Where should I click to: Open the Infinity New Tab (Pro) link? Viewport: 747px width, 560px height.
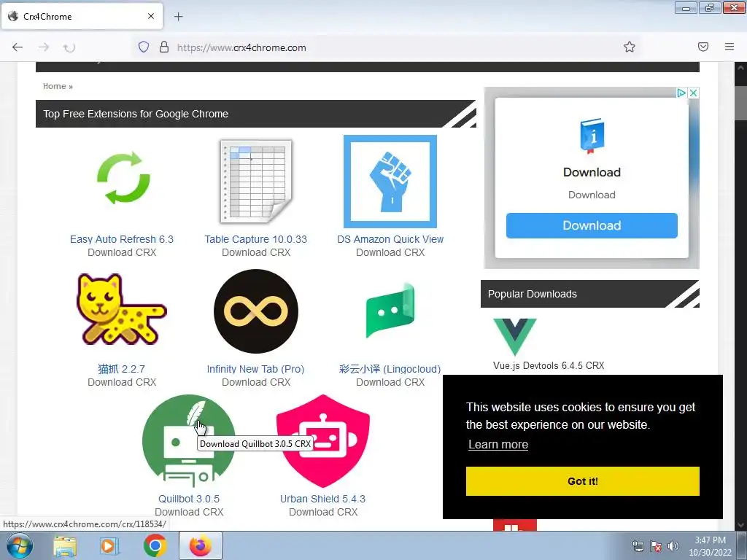[x=255, y=369]
